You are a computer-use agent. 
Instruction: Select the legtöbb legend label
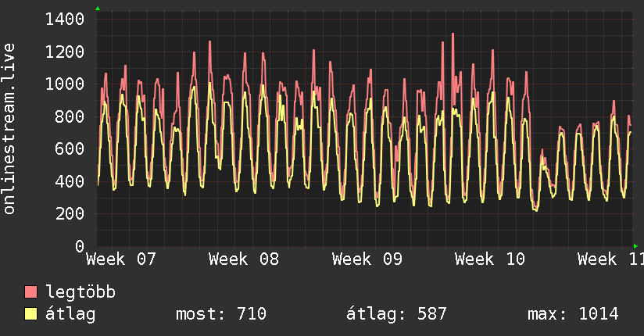[80, 292]
